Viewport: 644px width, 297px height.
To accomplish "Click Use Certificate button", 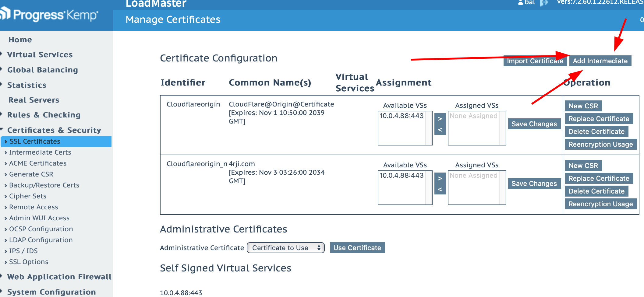I will [x=357, y=248].
